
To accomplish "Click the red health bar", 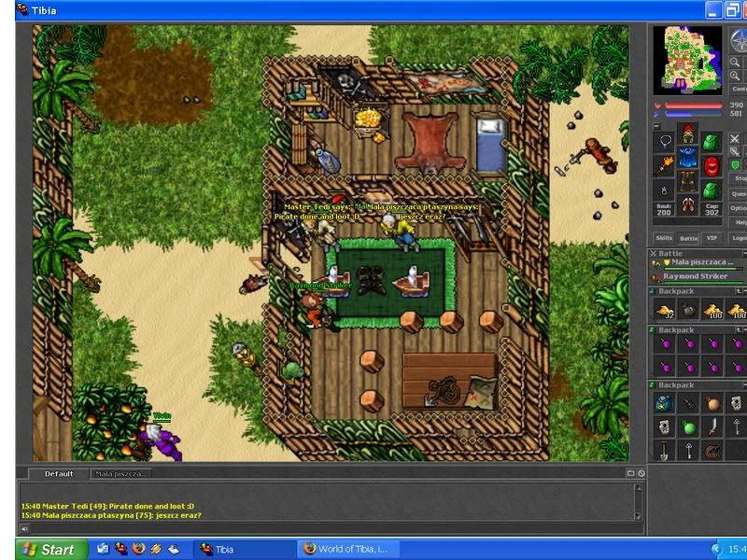I will click(693, 105).
